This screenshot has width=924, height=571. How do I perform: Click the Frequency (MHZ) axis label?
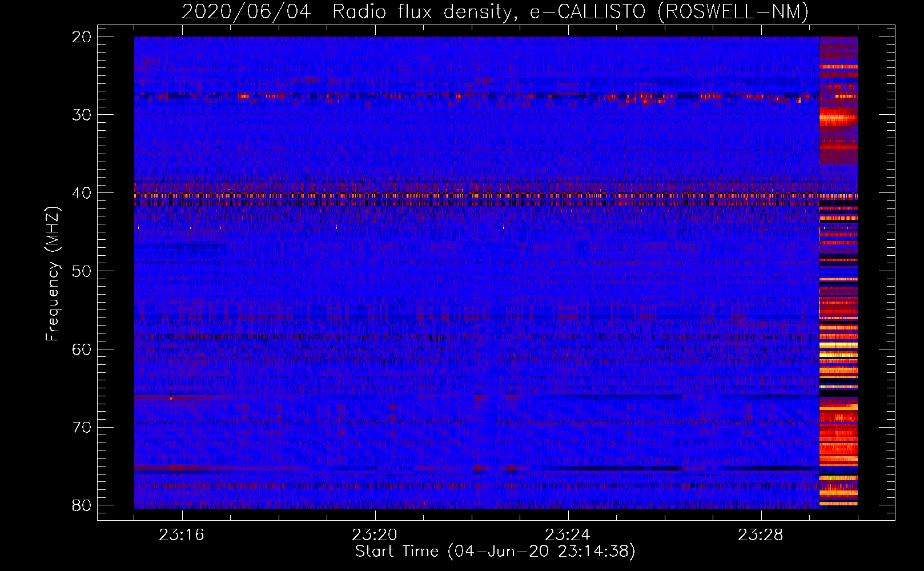tap(52, 274)
